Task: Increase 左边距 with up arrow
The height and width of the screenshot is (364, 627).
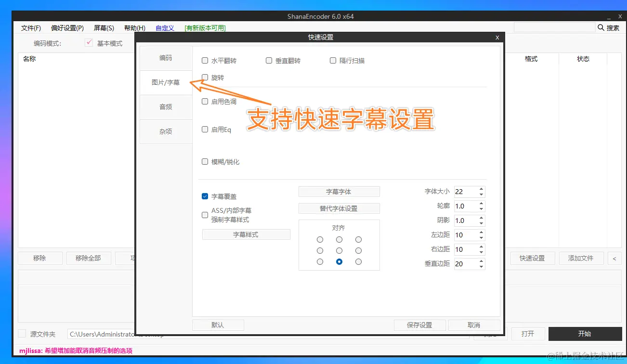Action: [482, 232]
